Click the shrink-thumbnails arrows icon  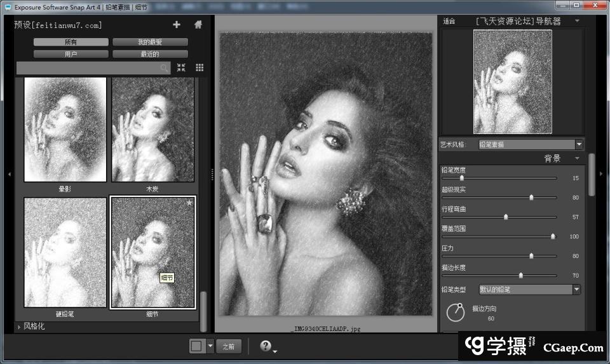click(181, 67)
